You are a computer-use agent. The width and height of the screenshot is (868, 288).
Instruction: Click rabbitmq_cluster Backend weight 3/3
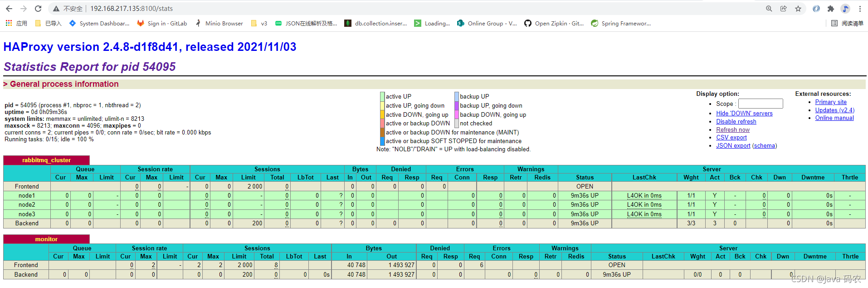pyautogui.click(x=691, y=223)
